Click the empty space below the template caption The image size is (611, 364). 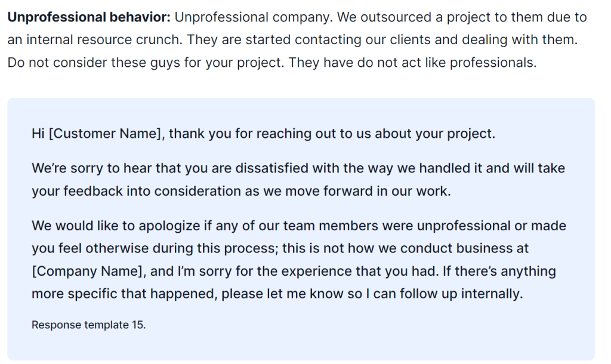301,346
